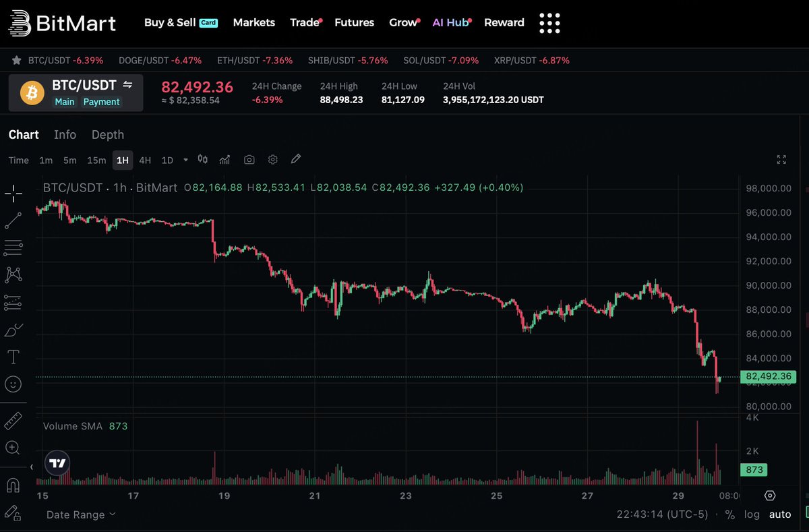The width and height of the screenshot is (809, 532).
Task: Take a chart screenshot with the camera icon
Action: point(249,160)
